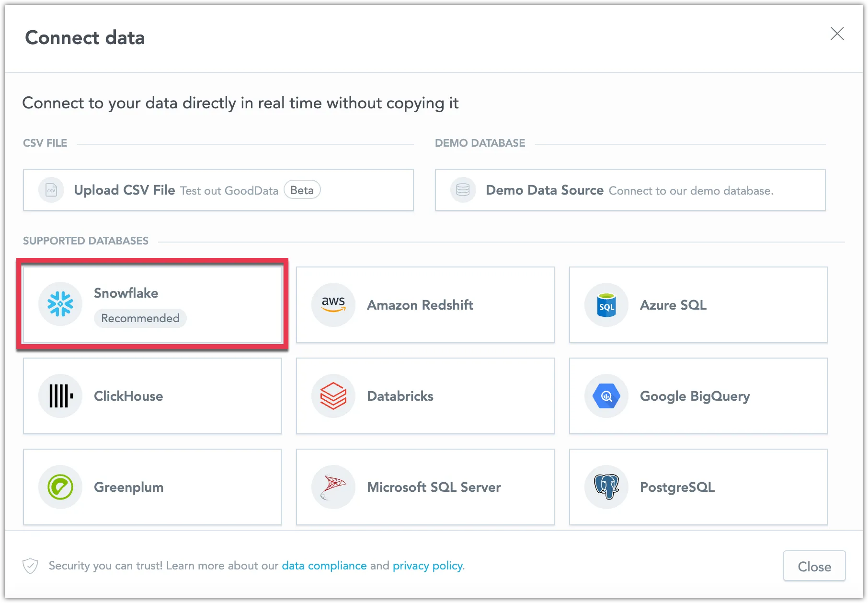The image size is (868, 603).
Task: Click the Close button
Action: coord(814,566)
